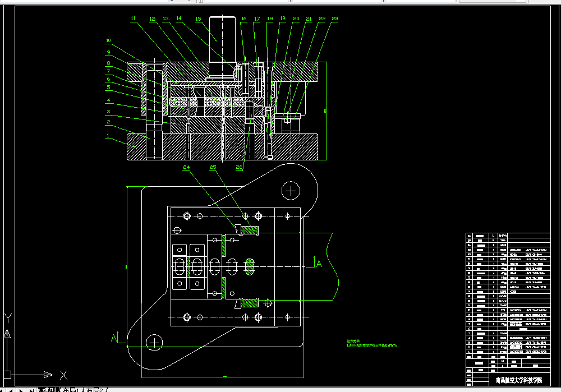561x392 pixels.
Task: Click the UCS X axis arrowhead
Action: [x=48, y=375]
